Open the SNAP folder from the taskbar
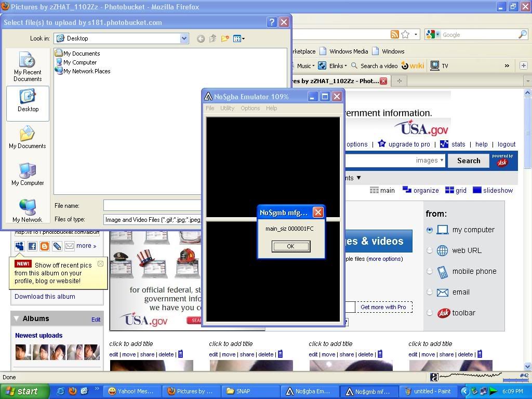Image resolution: width=532 pixels, height=399 pixels. pos(250,391)
